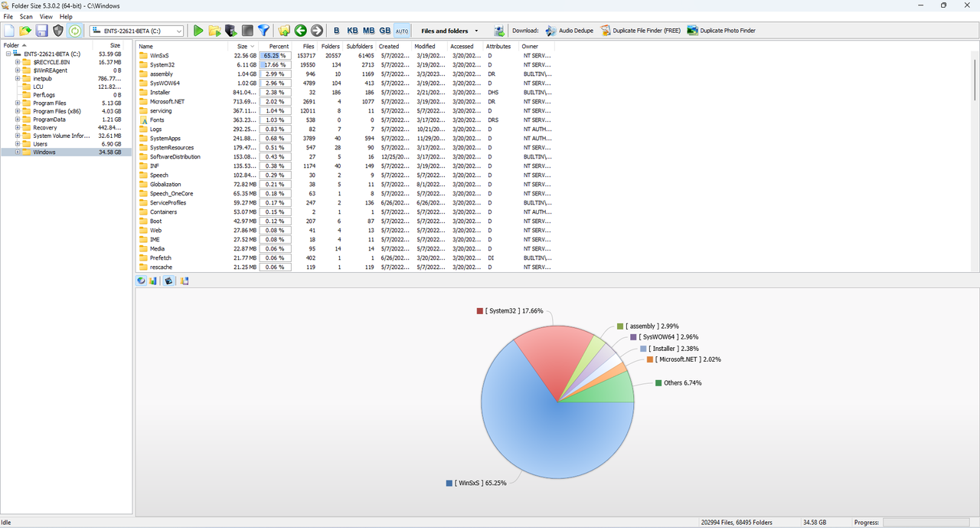Open a saved scan with the folder icon
980x528 pixels.
[x=25, y=31]
